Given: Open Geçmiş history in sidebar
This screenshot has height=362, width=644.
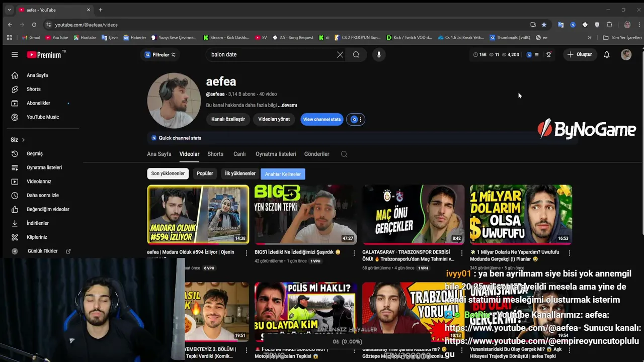Looking at the screenshot, I should pos(34,154).
